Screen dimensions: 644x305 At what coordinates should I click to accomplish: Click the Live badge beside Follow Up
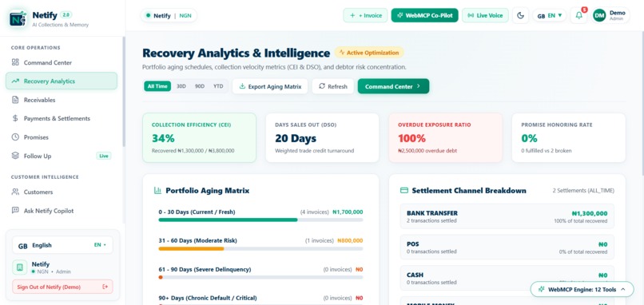[x=104, y=156]
